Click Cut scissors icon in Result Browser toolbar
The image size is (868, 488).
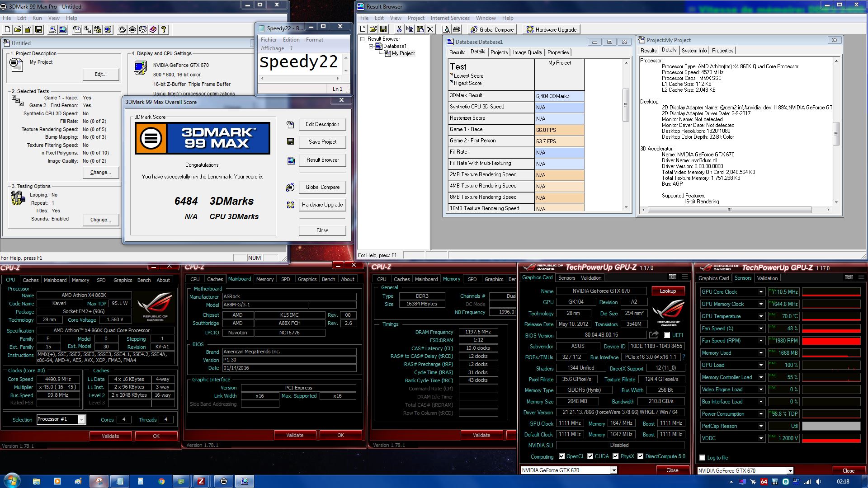click(399, 29)
